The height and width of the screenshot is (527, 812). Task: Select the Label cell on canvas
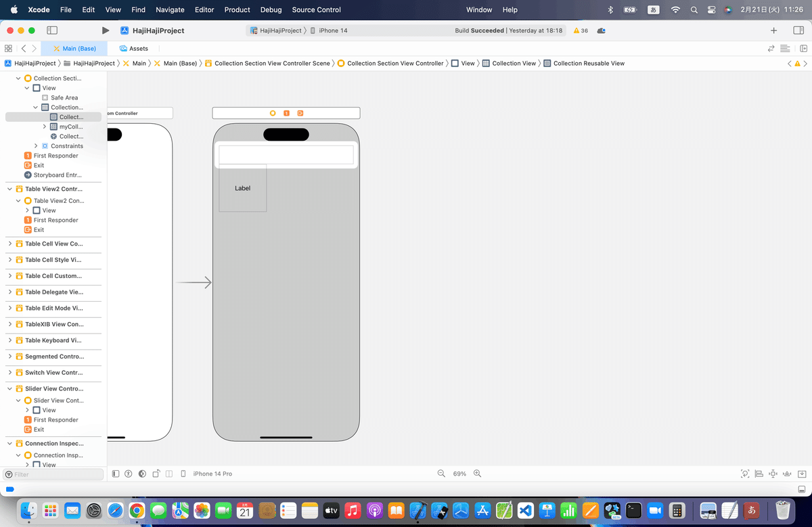[242, 188]
